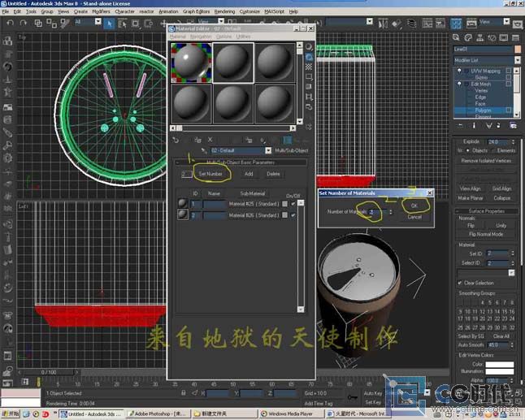The image size is (525, 420).
Task: Click Configure Modifier Sets icon
Action: [x=513, y=125]
